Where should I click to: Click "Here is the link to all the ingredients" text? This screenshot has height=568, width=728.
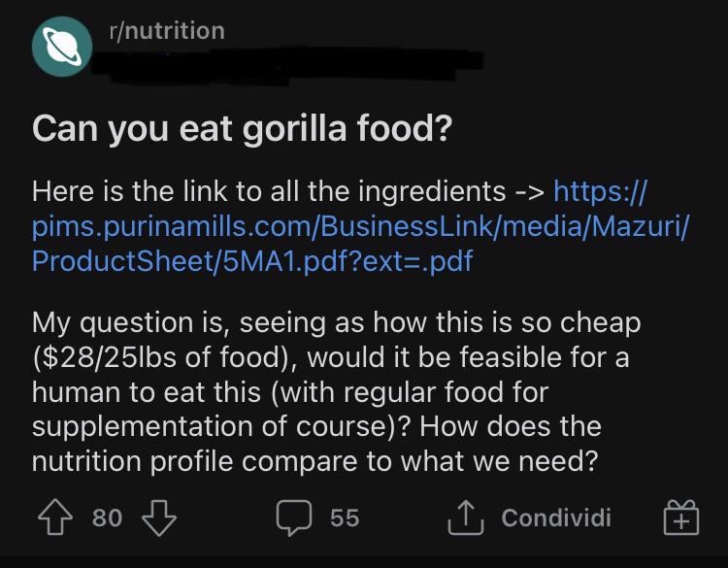pyautogui.click(x=269, y=190)
